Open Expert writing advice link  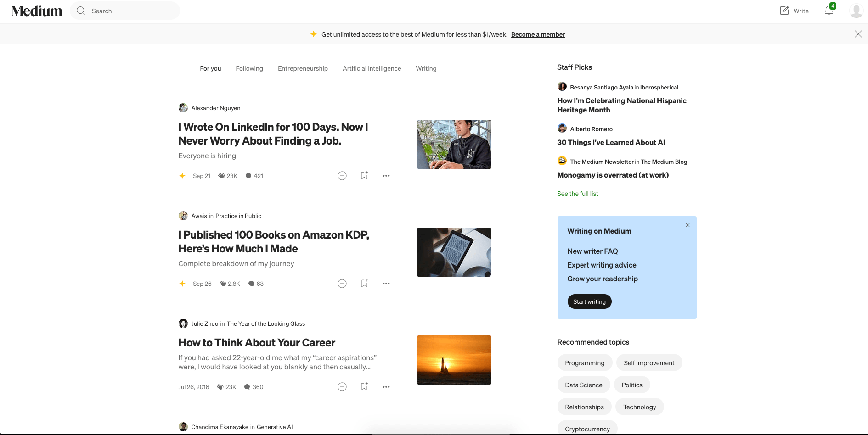pos(602,265)
